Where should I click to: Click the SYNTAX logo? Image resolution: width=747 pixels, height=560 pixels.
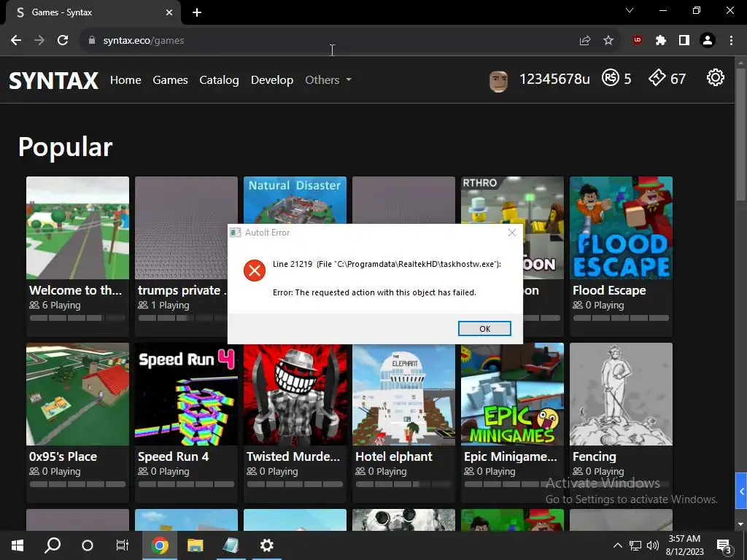coord(54,80)
